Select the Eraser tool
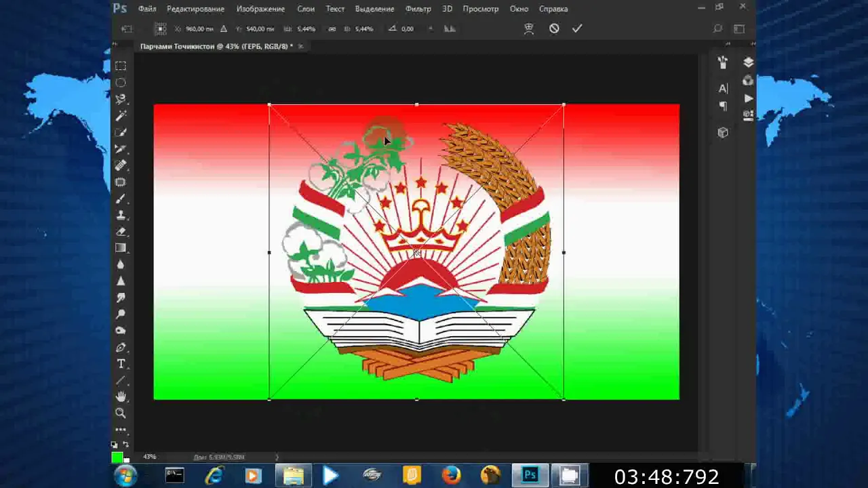The width and height of the screenshot is (868, 488). [x=121, y=232]
